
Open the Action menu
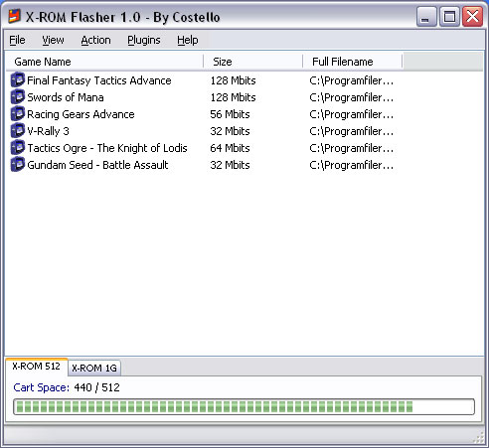point(95,40)
